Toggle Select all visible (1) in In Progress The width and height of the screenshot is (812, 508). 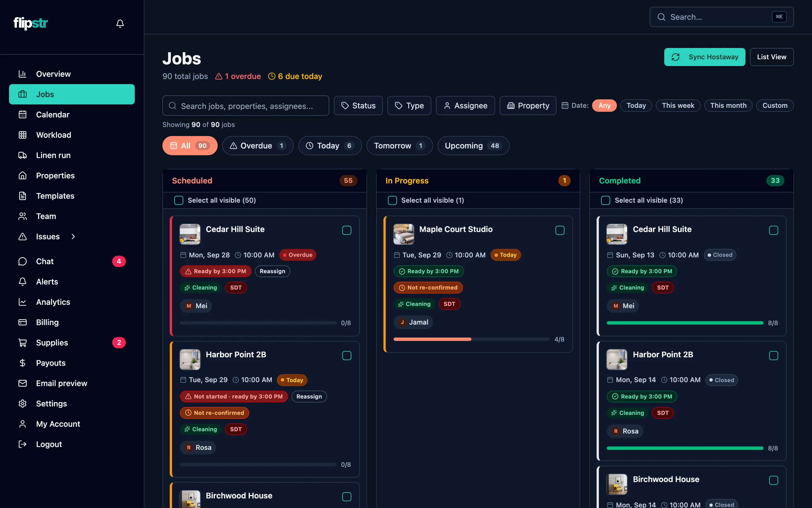[392, 200]
